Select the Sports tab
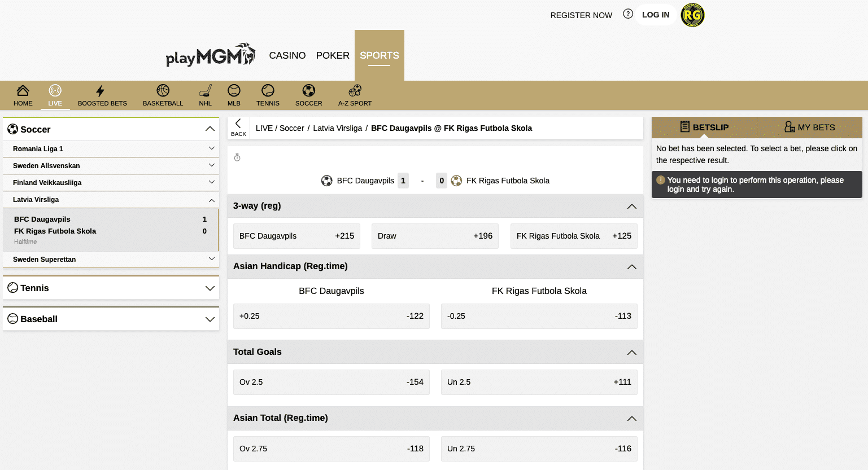This screenshot has width=868, height=470. (380, 55)
